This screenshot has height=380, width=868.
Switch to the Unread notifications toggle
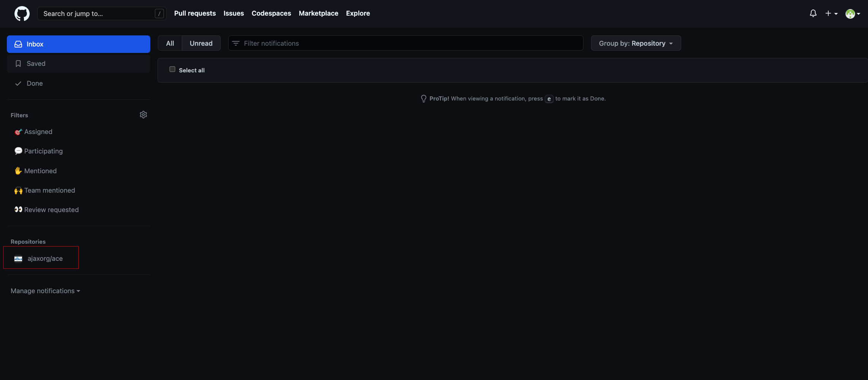(201, 43)
